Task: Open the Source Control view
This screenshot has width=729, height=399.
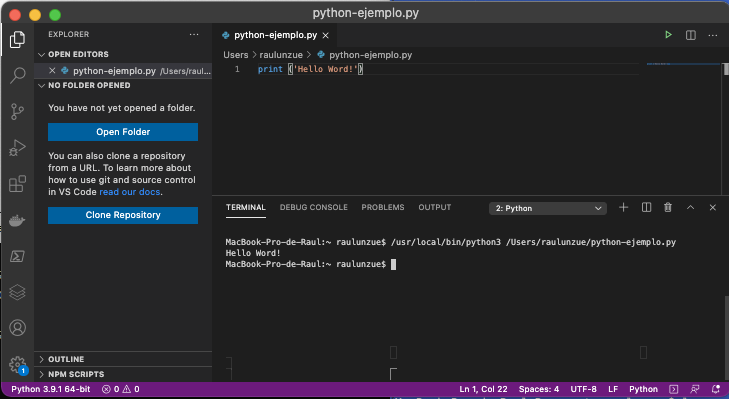Action: [17, 112]
